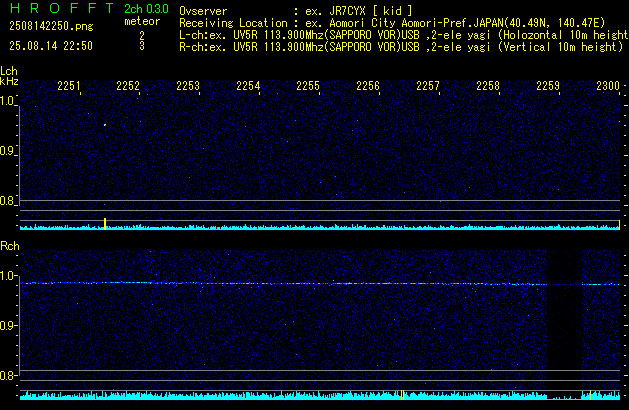Click the Receiving Location Aomori City line

(x=392, y=23)
